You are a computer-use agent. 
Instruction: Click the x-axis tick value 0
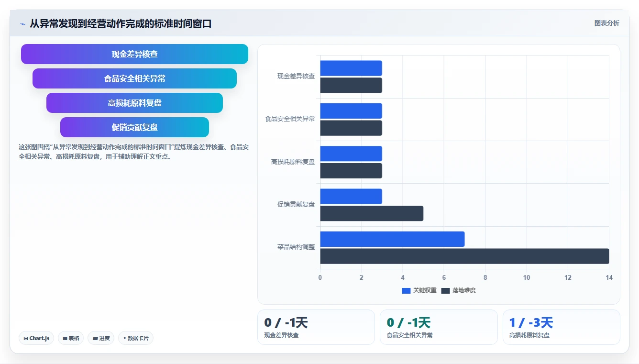click(x=320, y=277)
